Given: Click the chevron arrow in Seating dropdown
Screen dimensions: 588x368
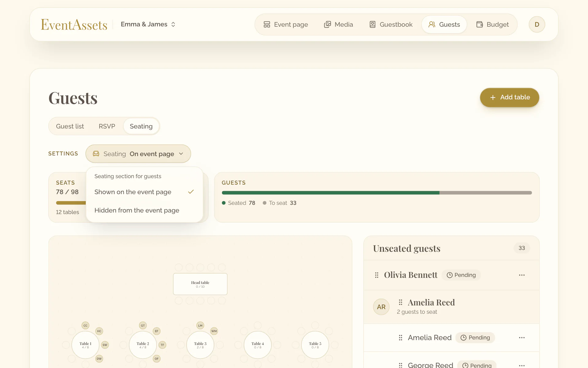Looking at the screenshot, I should [181, 154].
